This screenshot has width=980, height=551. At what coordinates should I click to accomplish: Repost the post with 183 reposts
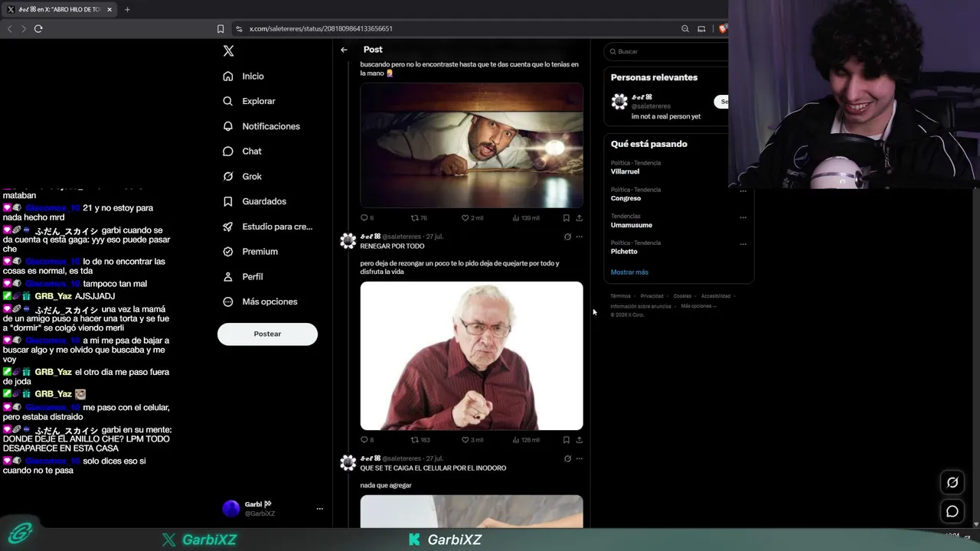coord(420,440)
